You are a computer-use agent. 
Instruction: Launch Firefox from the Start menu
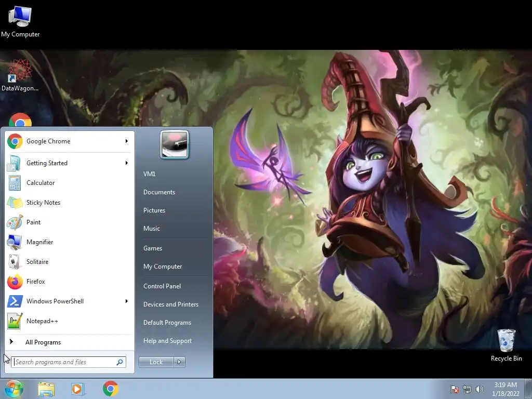coord(70,282)
